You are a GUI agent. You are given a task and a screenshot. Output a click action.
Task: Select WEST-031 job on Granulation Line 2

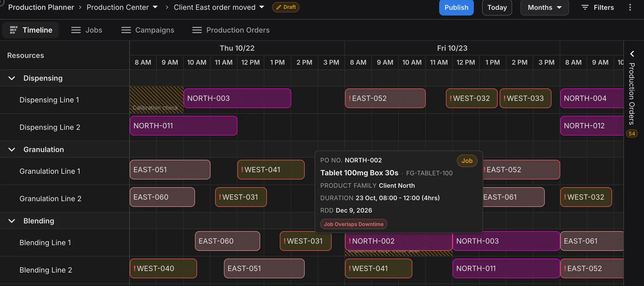241,197
